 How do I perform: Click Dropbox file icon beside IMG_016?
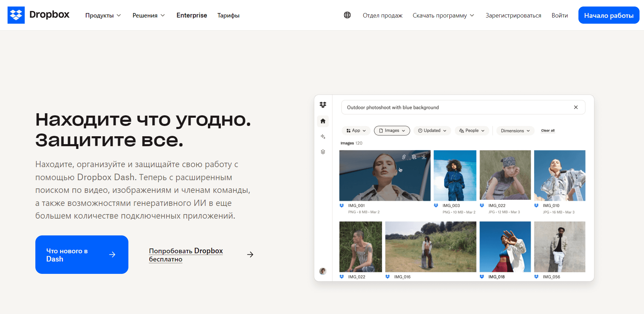pyautogui.click(x=388, y=277)
